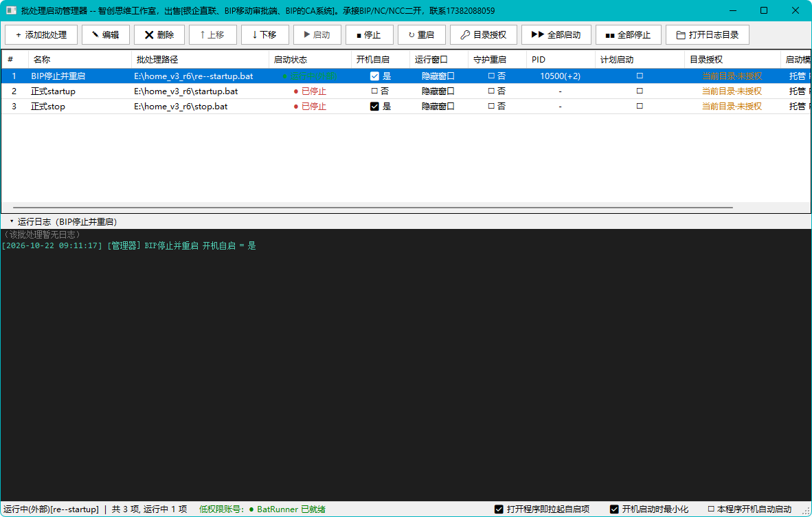Click the 删除 X button
The width and height of the screenshot is (812, 517).
[159, 34]
